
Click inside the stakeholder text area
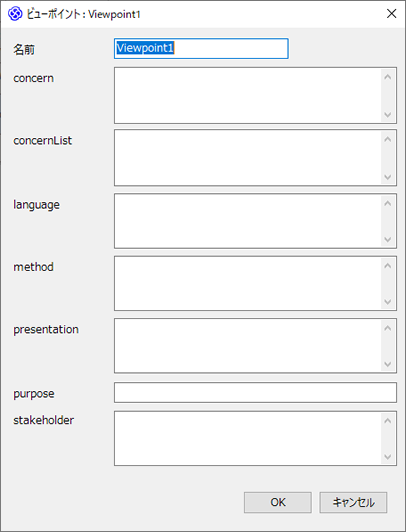pos(248,438)
